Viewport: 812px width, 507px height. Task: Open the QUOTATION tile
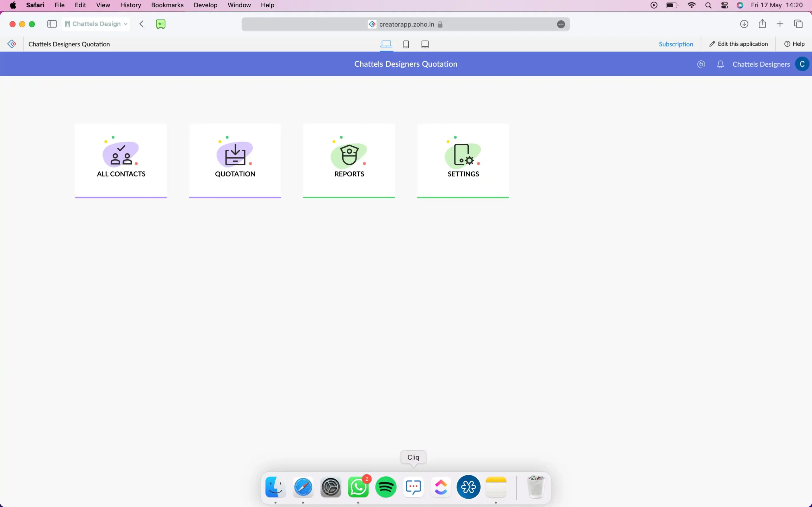click(x=235, y=161)
